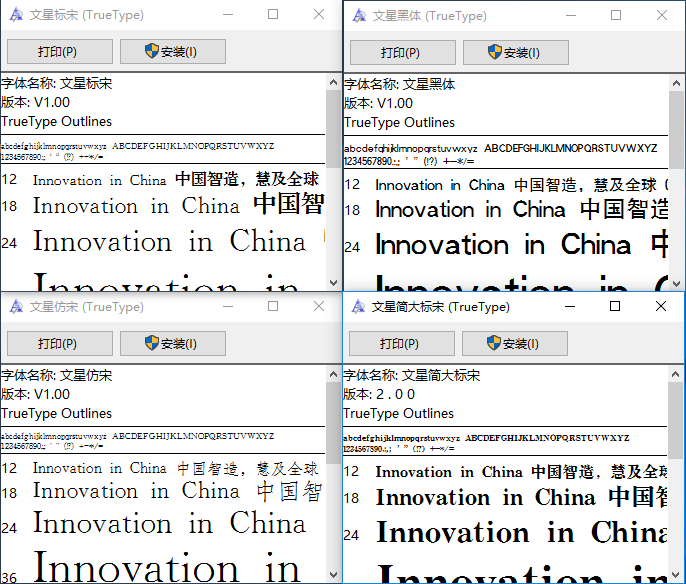Close the 文星标宋 font window
Viewport: 686px width, 584px height.
(x=319, y=14)
